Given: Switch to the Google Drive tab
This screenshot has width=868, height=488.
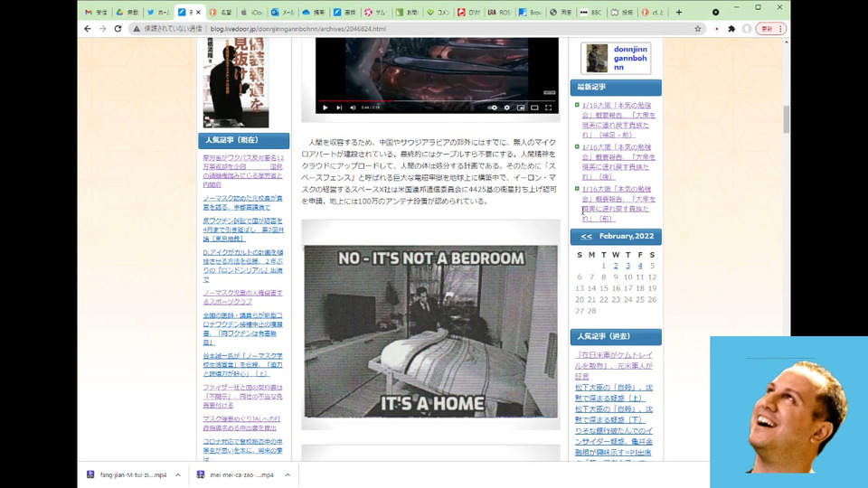Looking at the screenshot, I should tap(127, 12).
